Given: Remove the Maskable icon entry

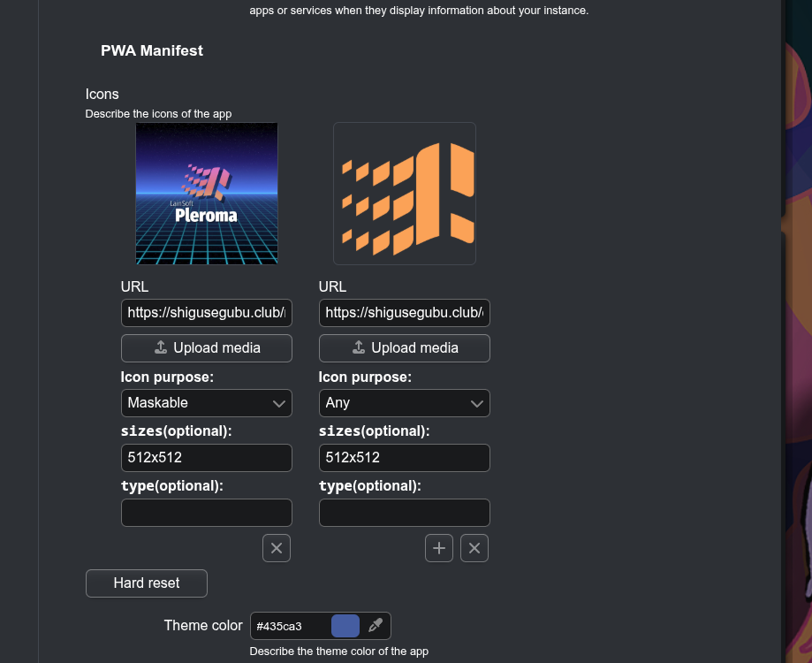Looking at the screenshot, I should point(277,548).
